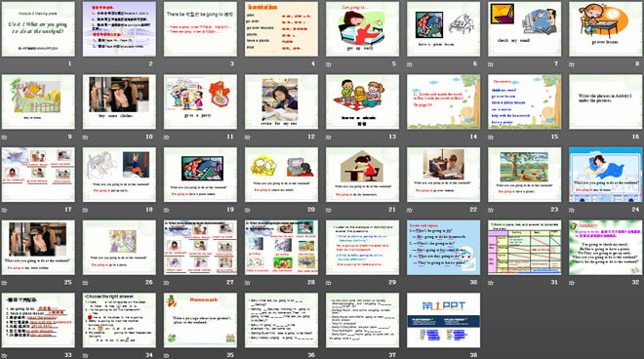Click the animation star under slide 13
The image size is (644, 359).
[329, 138]
